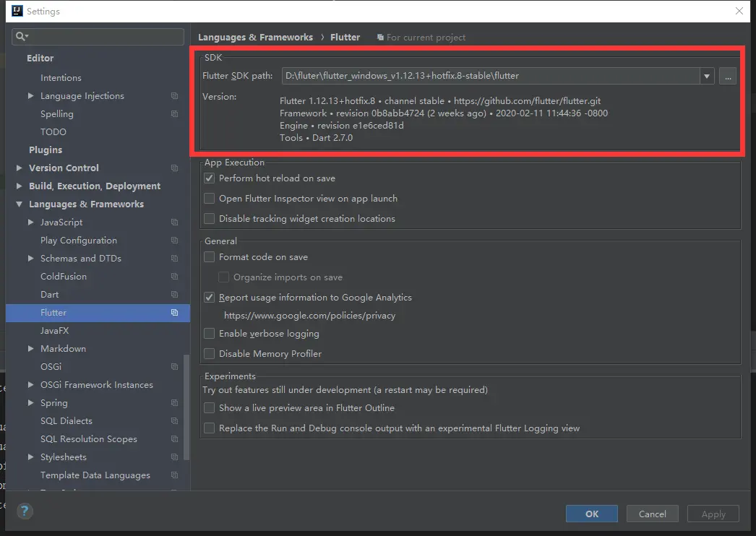Image resolution: width=756 pixels, height=536 pixels.
Task: Expand the Markdown tree node
Action: (x=31, y=348)
